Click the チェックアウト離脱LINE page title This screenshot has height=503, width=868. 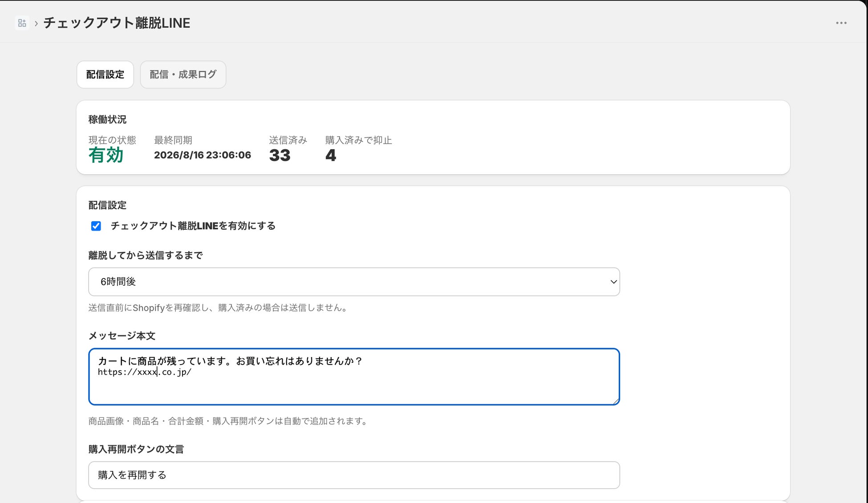117,23
